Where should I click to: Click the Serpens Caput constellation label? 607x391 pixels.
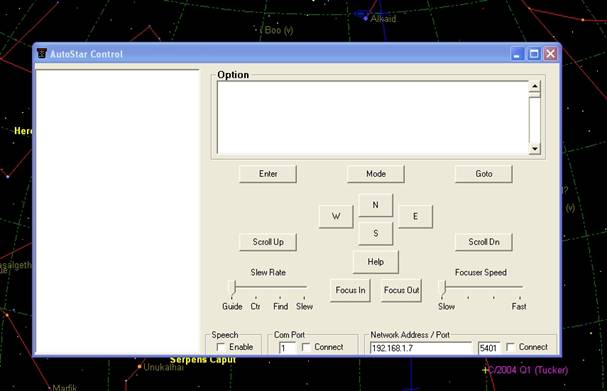(x=203, y=360)
